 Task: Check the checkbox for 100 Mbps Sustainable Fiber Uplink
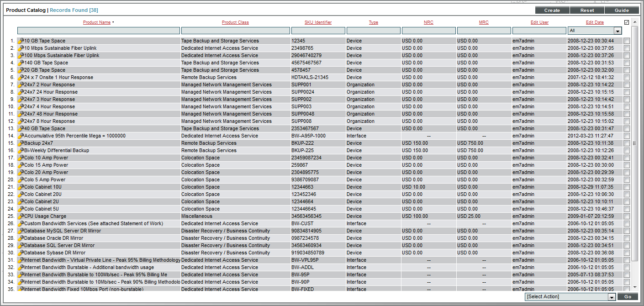click(x=627, y=55)
